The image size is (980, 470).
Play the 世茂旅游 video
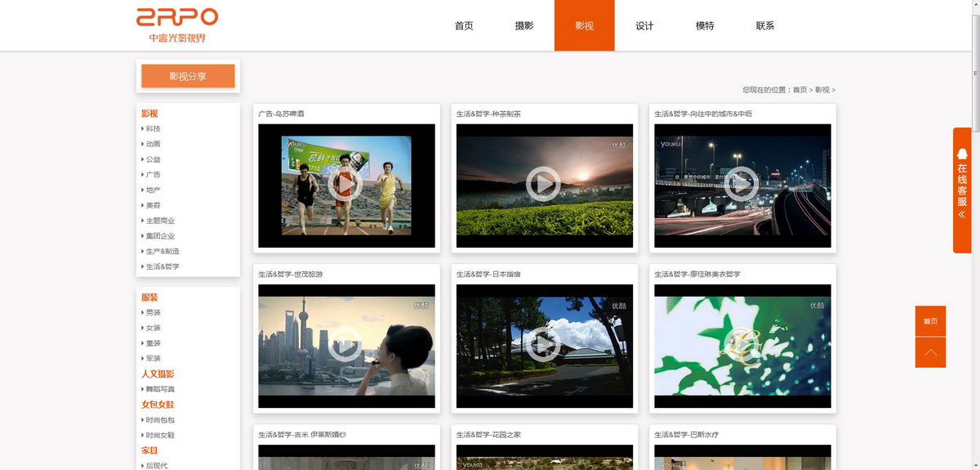tap(345, 345)
